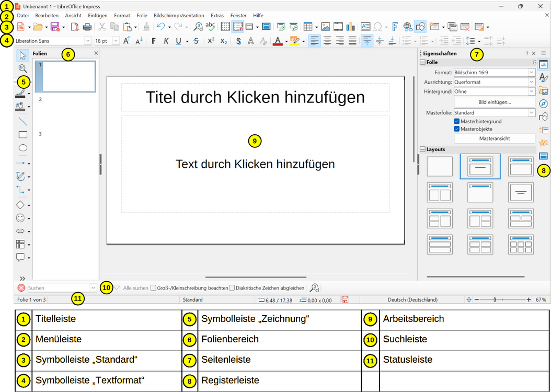The height and width of the screenshot is (392, 551).
Task: Enable Groß-/Kleinschreibung beachten in the search bar
Action: 153,287
